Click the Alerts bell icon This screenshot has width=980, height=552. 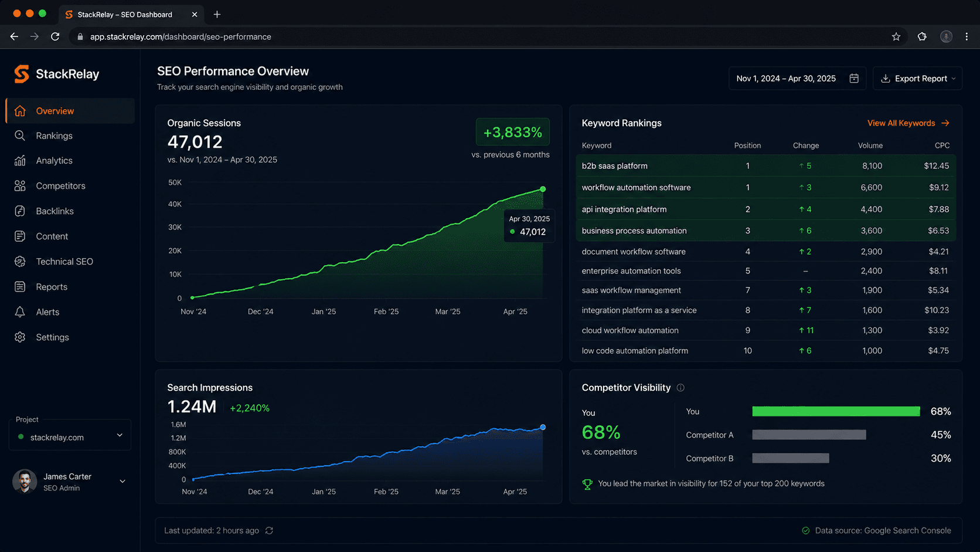[20, 312]
